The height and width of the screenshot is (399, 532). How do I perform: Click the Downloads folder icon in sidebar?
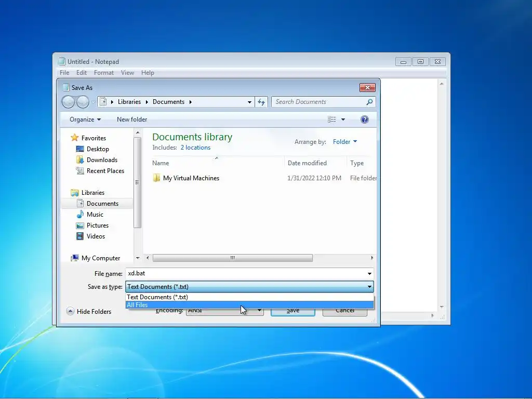click(x=79, y=160)
